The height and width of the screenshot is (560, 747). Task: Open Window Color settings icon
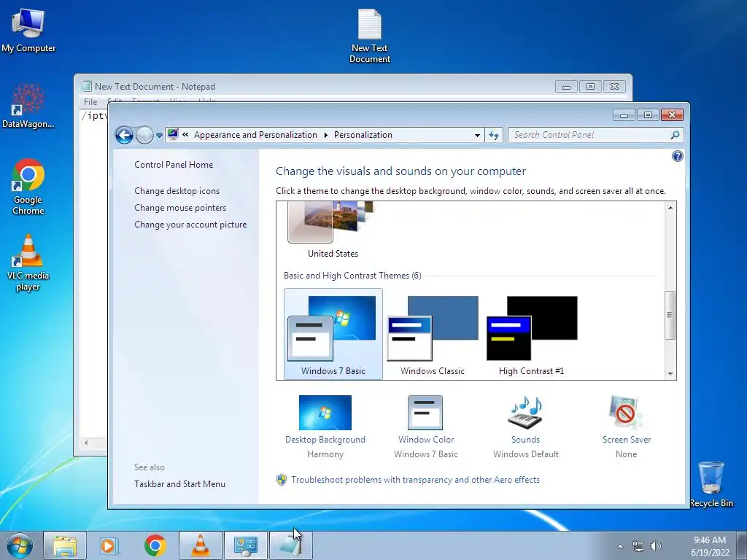425,413
